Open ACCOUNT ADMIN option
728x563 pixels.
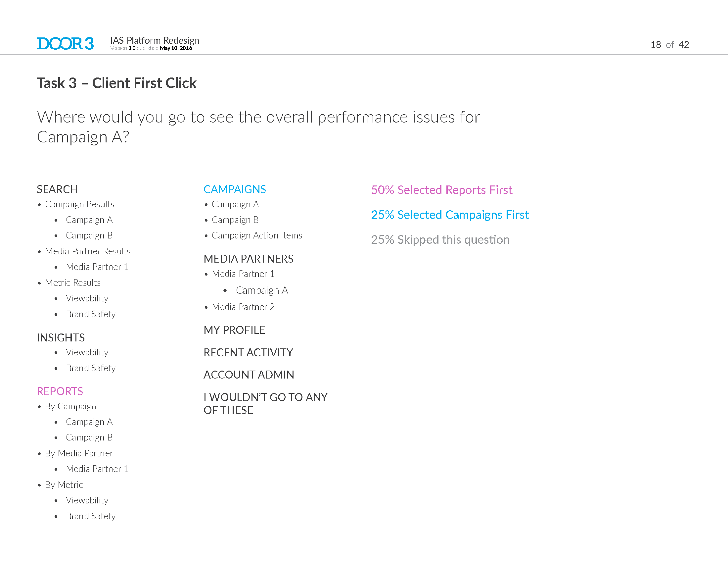click(x=249, y=375)
